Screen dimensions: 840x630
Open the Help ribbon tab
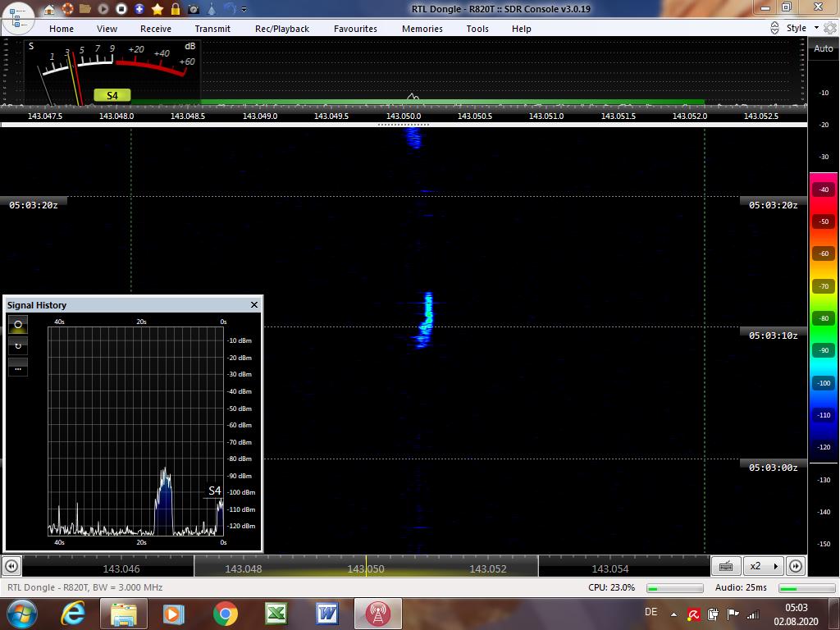[x=521, y=29]
